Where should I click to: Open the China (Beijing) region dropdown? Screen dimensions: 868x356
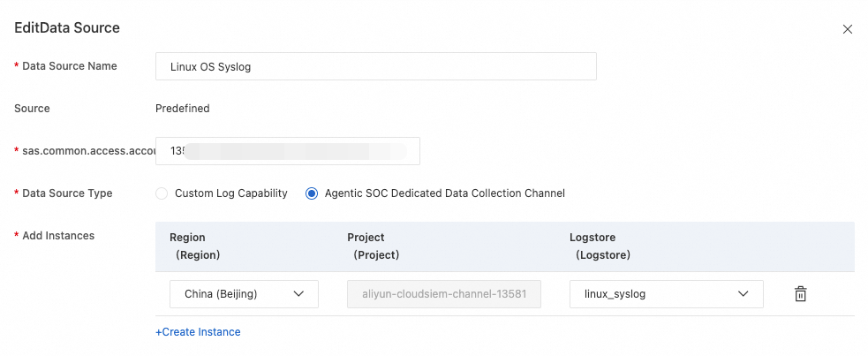click(x=244, y=294)
